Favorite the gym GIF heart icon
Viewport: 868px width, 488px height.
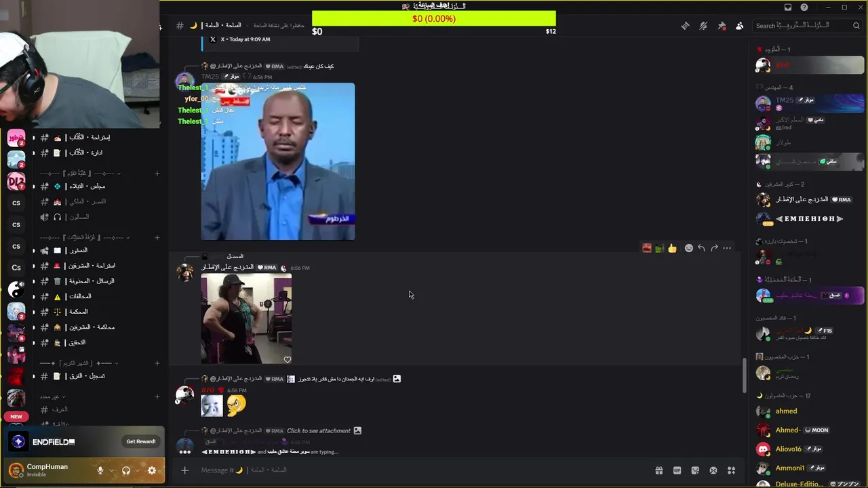(x=287, y=359)
